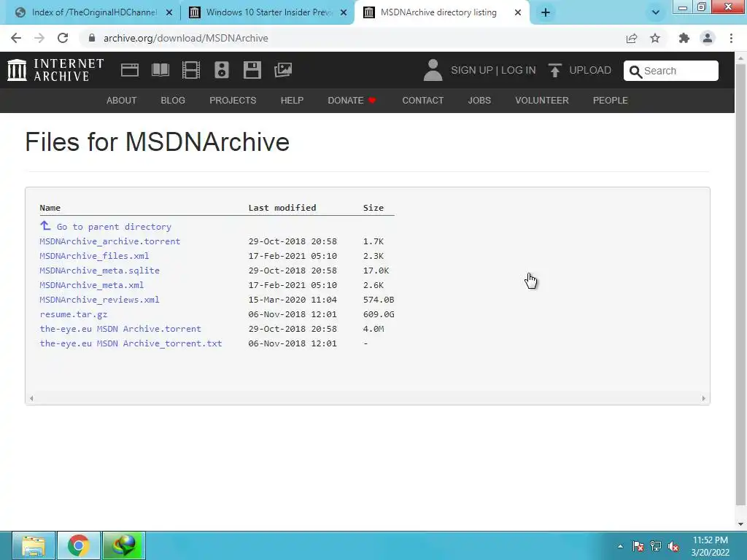Open MSDNArchive_files.xml
This screenshot has width=747, height=560.
94,256
